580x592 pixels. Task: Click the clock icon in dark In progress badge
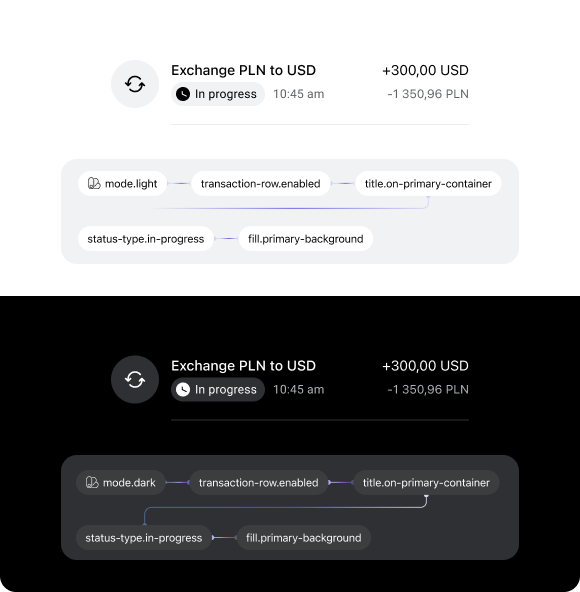coord(183,389)
